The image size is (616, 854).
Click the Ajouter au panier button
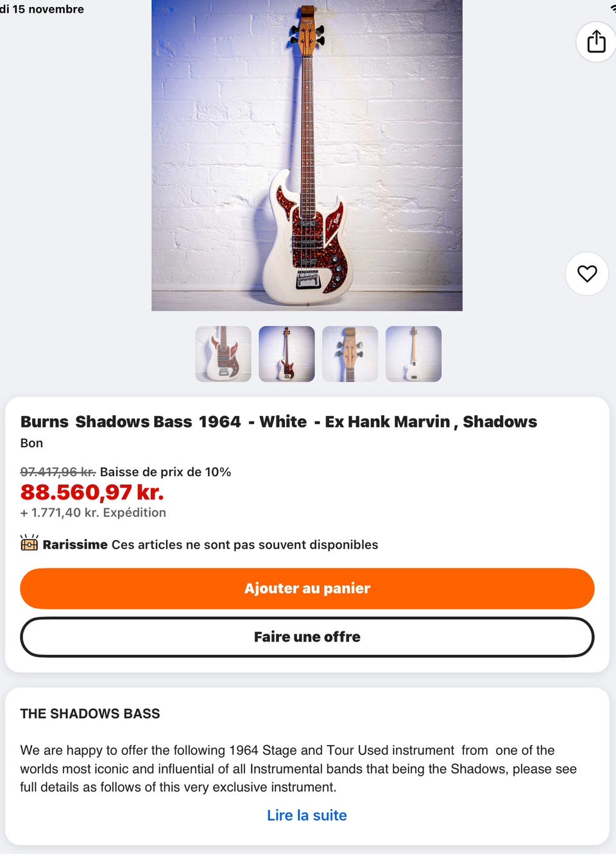point(307,588)
